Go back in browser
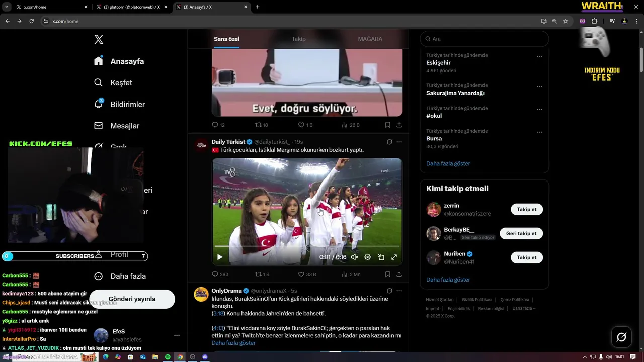The height and width of the screenshot is (362, 644). pyautogui.click(x=7, y=21)
